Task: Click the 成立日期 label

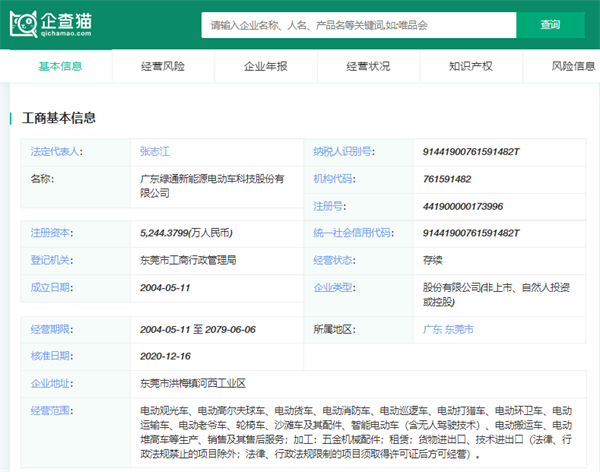Action: (x=52, y=287)
